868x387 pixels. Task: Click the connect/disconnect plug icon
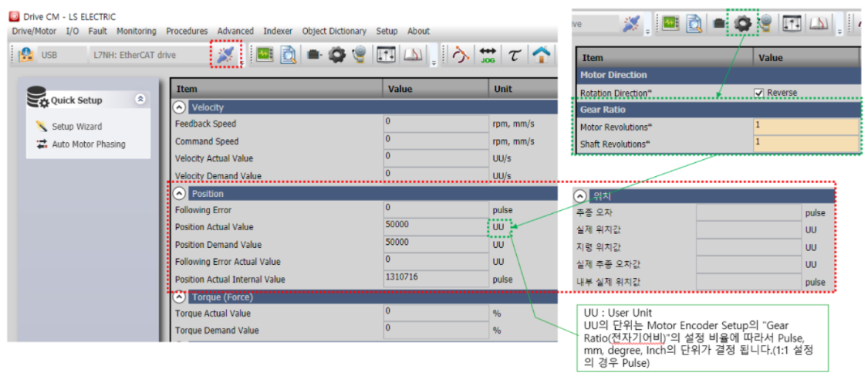(226, 55)
